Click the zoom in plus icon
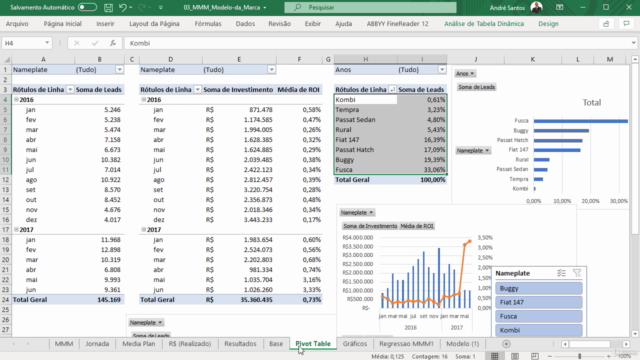 (x=609, y=356)
